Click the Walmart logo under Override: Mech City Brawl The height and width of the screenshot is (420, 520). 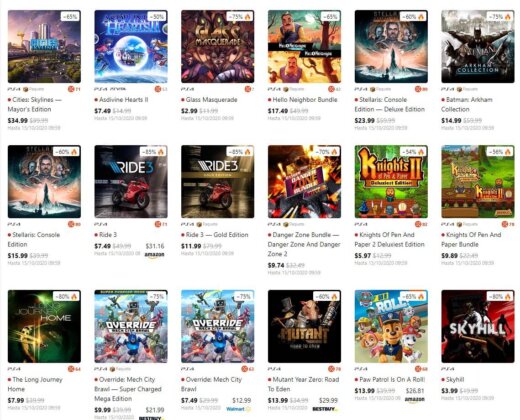[238, 409]
